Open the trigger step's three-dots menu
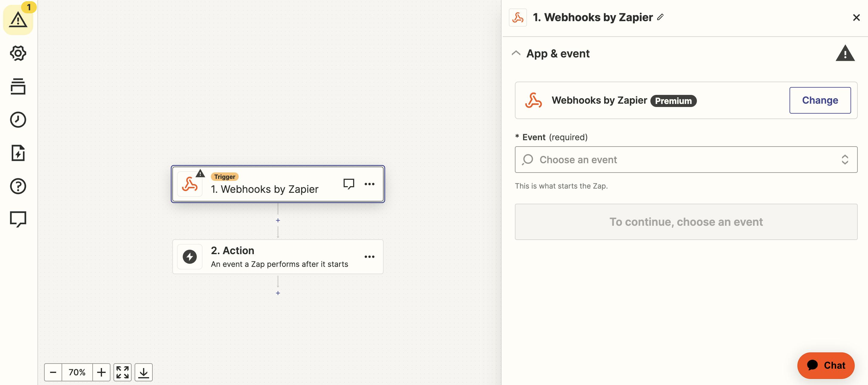The height and width of the screenshot is (385, 868). pos(369,184)
